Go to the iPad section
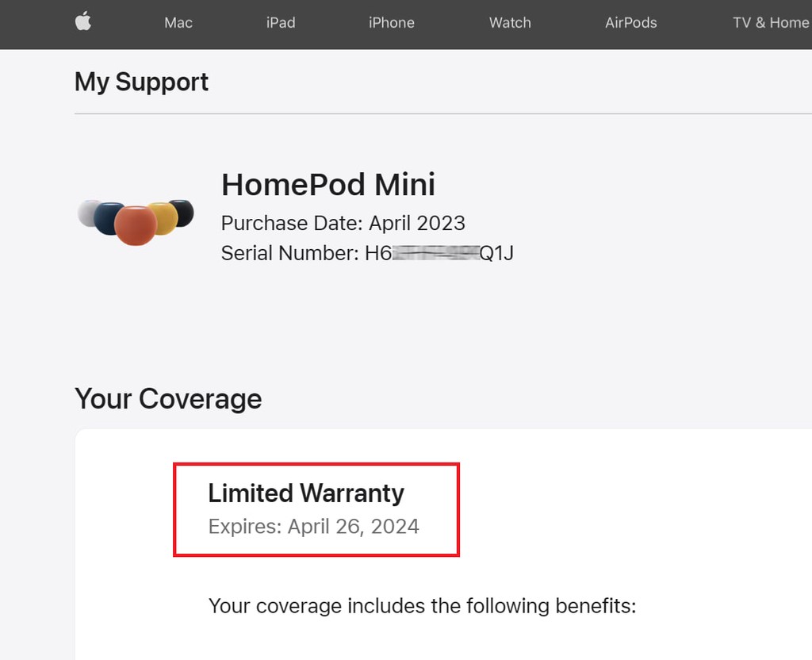This screenshot has width=812, height=660. (x=281, y=23)
